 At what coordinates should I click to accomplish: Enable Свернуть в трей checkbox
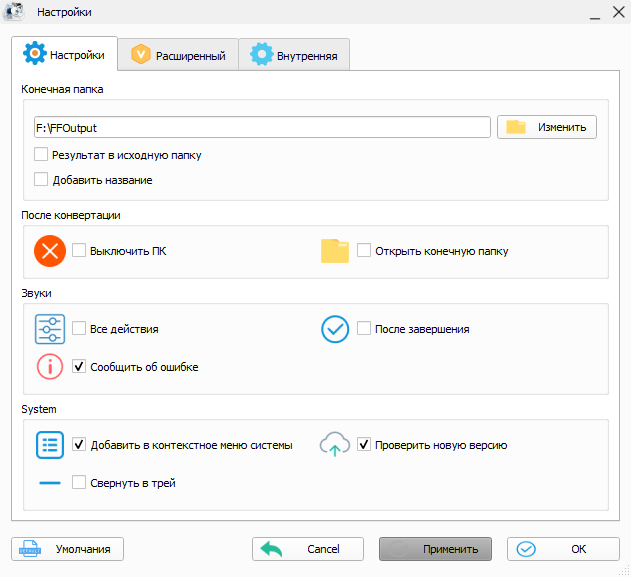point(79,482)
